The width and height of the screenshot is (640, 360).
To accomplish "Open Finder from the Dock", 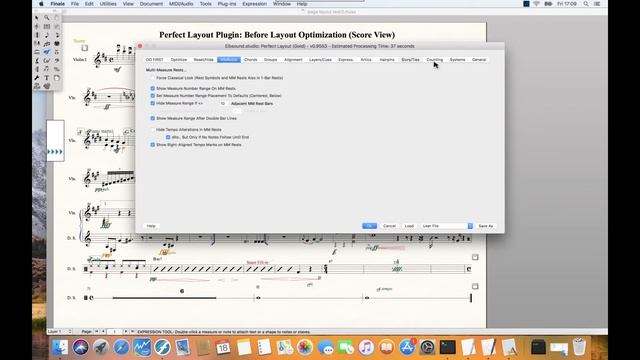I will coord(60,347).
